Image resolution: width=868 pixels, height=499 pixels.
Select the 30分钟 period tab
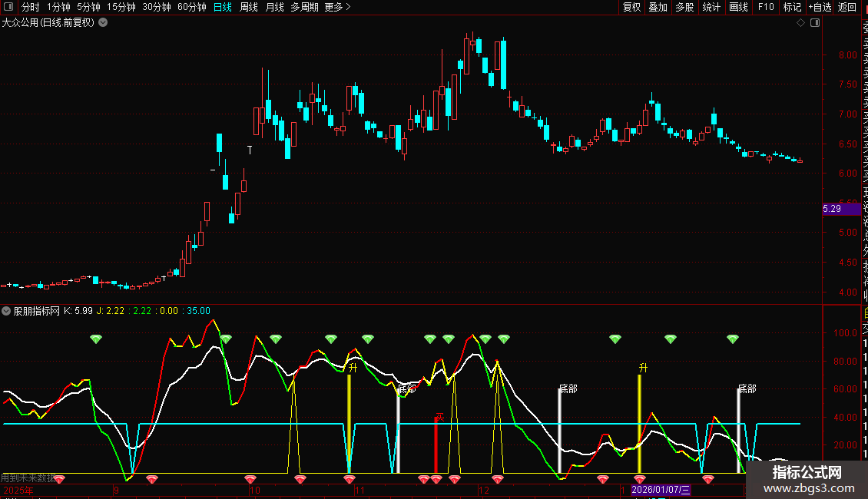[157, 7]
